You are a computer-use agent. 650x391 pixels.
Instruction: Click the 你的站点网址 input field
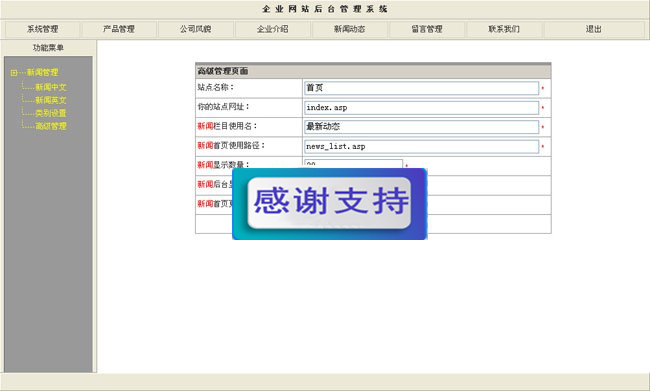[421, 107]
